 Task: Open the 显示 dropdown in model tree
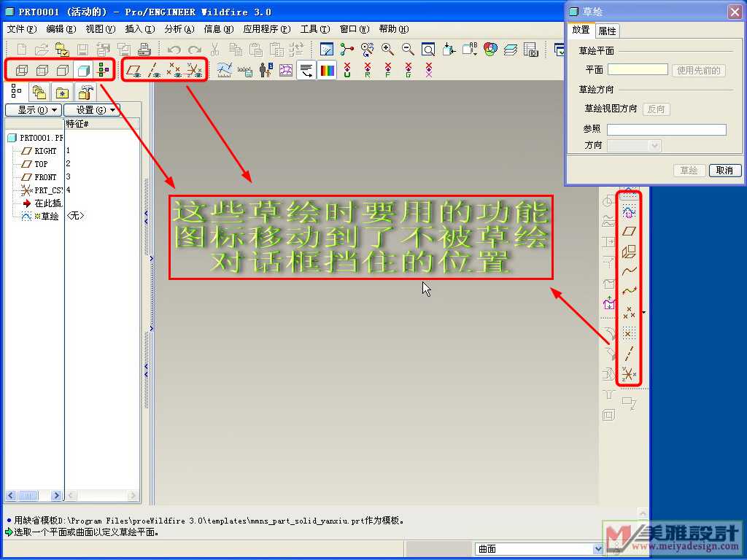(x=34, y=111)
